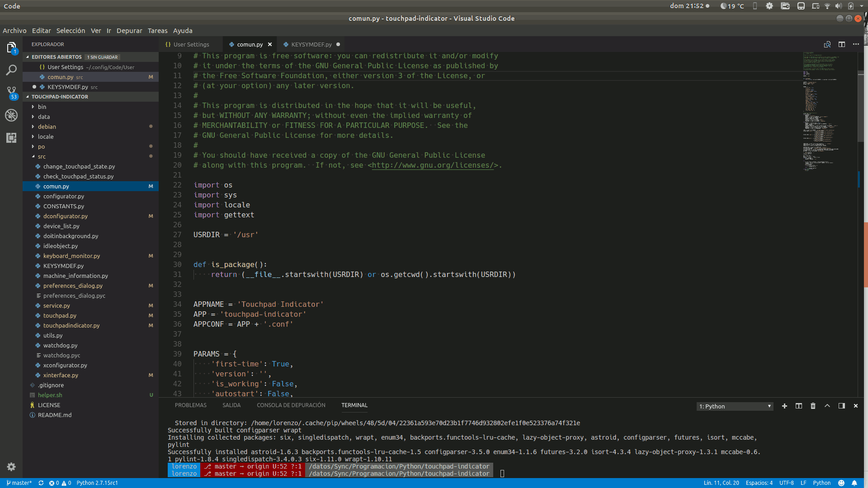Kill the active terminal
The height and width of the screenshot is (488, 868).
coord(813,406)
